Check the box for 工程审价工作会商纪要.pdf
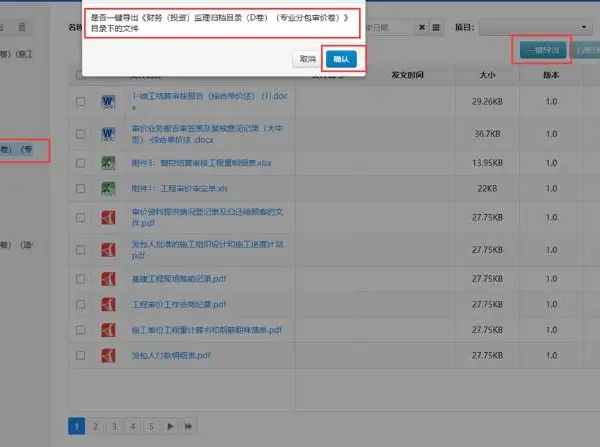Viewport: 600px width, 447px height. pyautogui.click(x=80, y=304)
